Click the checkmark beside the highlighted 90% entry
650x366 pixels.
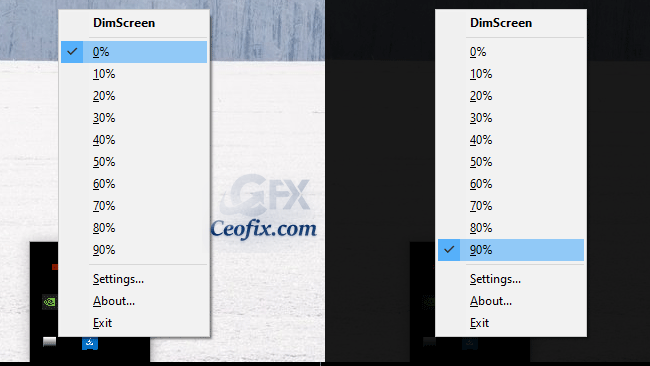tap(449, 250)
